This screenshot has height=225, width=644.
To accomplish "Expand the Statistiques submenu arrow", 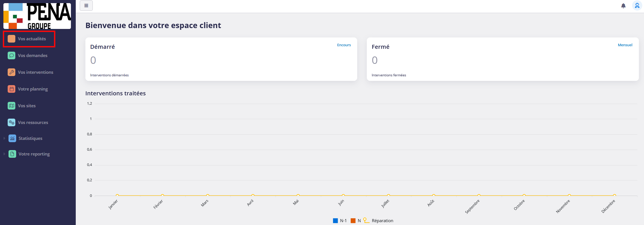I will tap(4, 138).
